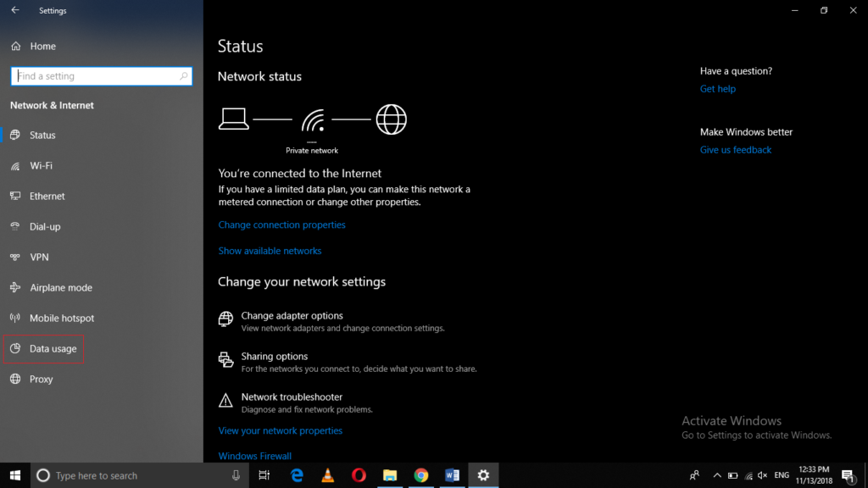Screen dimensions: 868x488
Task: Launch the Network troubleshooter
Action: click(292, 397)
